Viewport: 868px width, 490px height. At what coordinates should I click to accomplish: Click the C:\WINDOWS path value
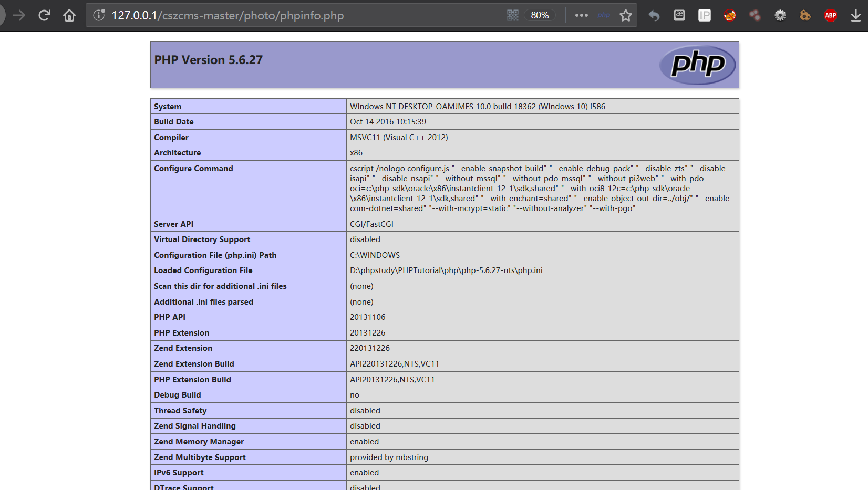(x=375, y=255)
